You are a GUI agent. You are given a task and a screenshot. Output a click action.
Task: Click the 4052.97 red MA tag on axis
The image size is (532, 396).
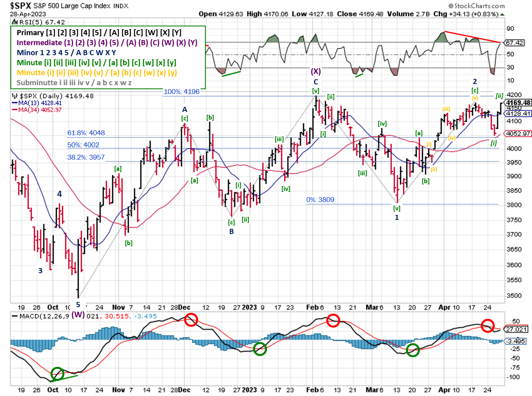519,134
